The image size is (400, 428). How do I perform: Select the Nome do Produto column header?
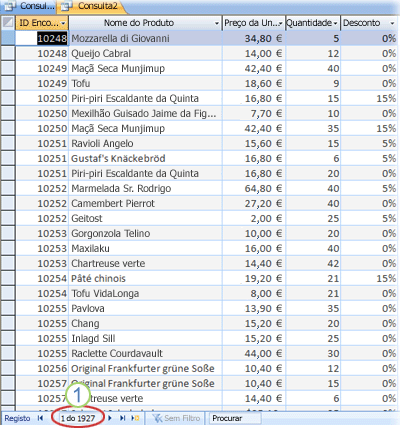click(x=139, y=23)
